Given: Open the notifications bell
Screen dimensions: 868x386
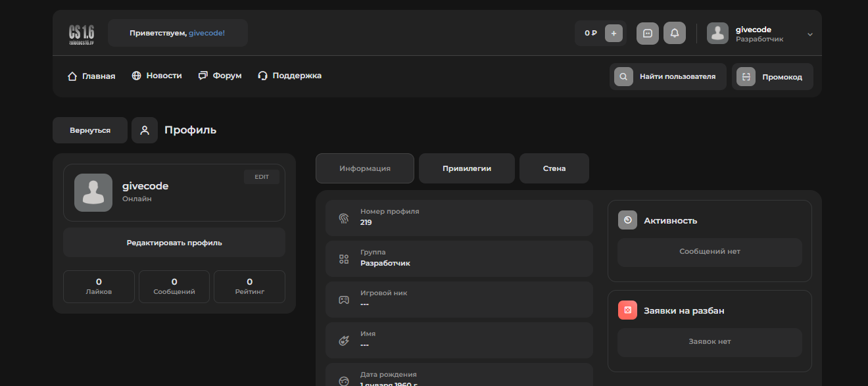Looking at the screenshot, I should 674,34.
